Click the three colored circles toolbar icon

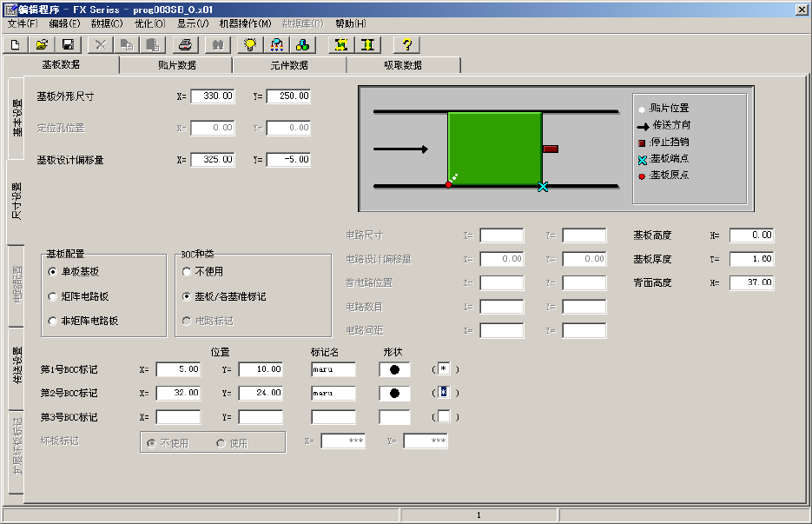[302, 44]
